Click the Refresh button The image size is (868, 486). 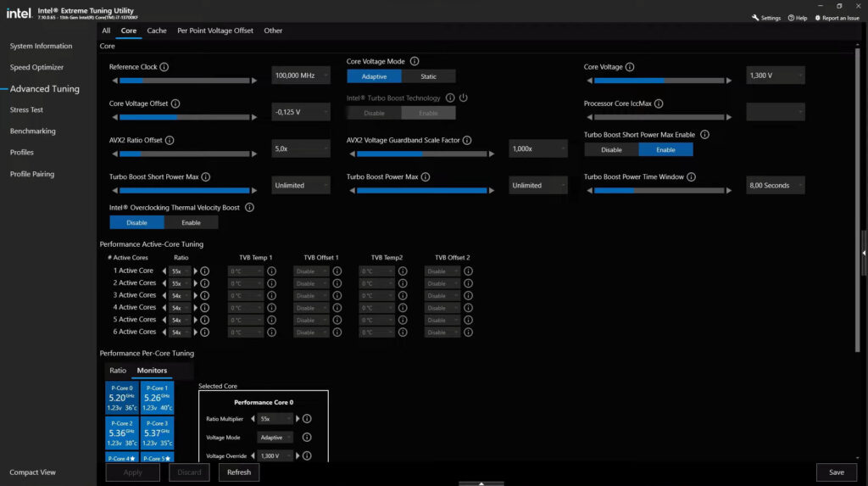pos(238,472)
